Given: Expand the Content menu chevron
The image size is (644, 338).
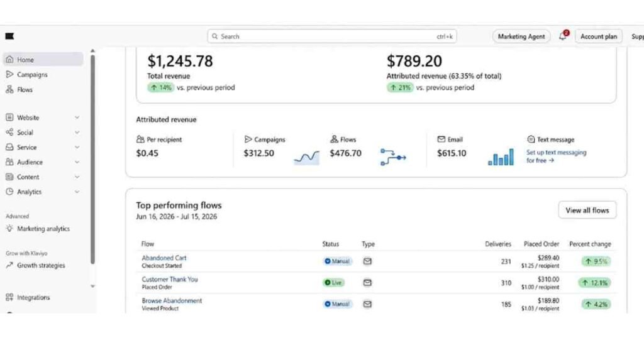Looking at the screenshot, I should [77, 177].
